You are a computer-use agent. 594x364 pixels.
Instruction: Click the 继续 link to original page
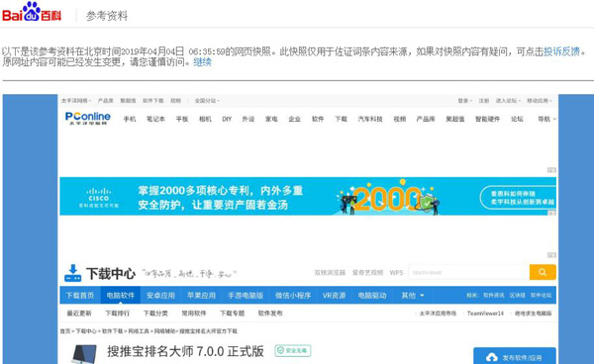coord(202,61)
